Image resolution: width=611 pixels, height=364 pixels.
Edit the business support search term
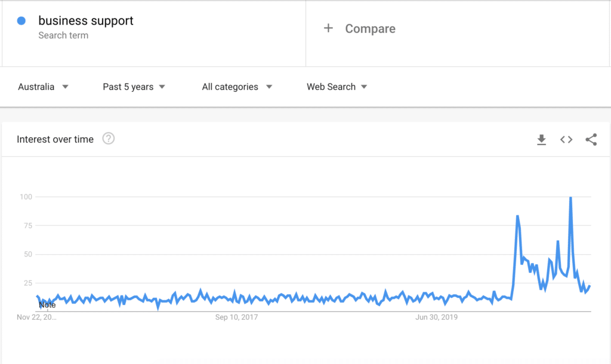coord(86,21)
